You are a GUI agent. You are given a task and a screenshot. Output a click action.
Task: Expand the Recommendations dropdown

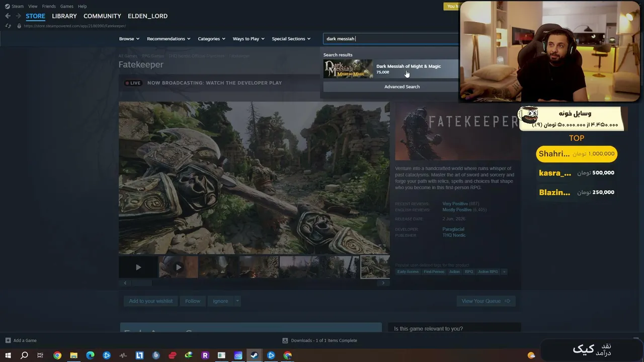169,39
